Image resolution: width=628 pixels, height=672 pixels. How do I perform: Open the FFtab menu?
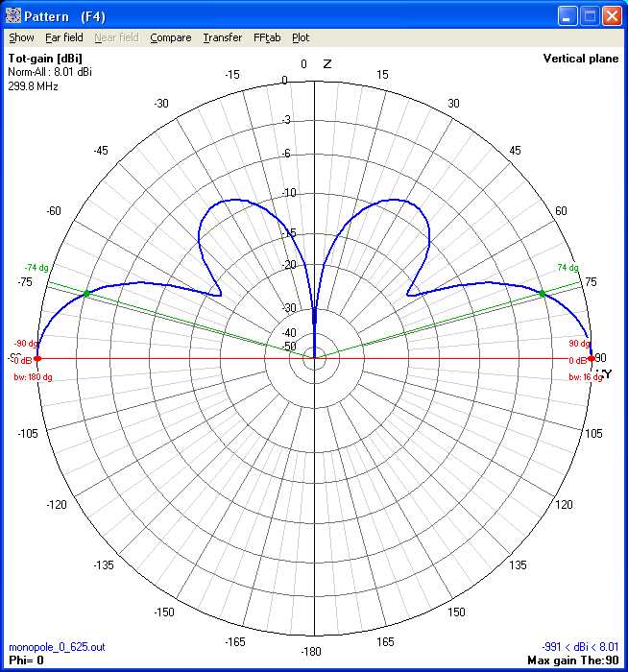pyautogui.click(x=267, y=37)
